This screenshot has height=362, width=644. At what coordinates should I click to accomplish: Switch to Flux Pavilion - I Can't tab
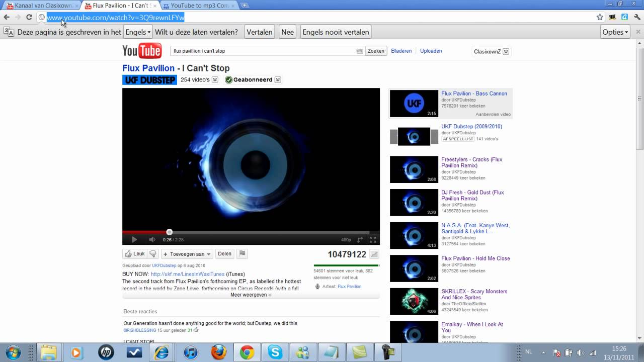pyautogui.click(x=120, y=6)
